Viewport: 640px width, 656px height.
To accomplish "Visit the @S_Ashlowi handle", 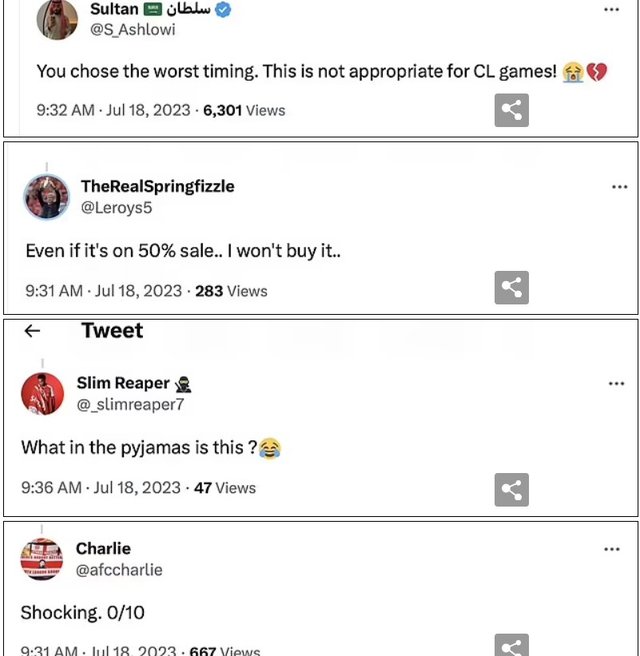I will coord(133,30).
